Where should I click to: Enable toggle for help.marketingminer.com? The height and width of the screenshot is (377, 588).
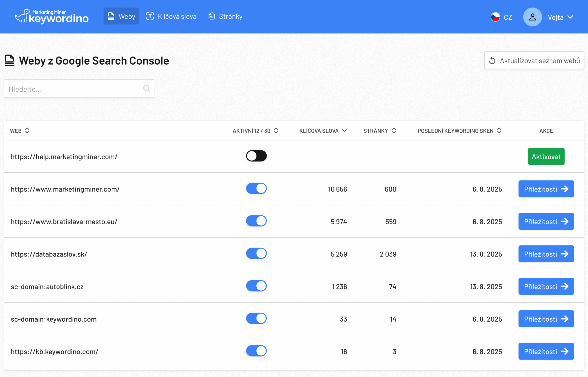tap(256, 156)
